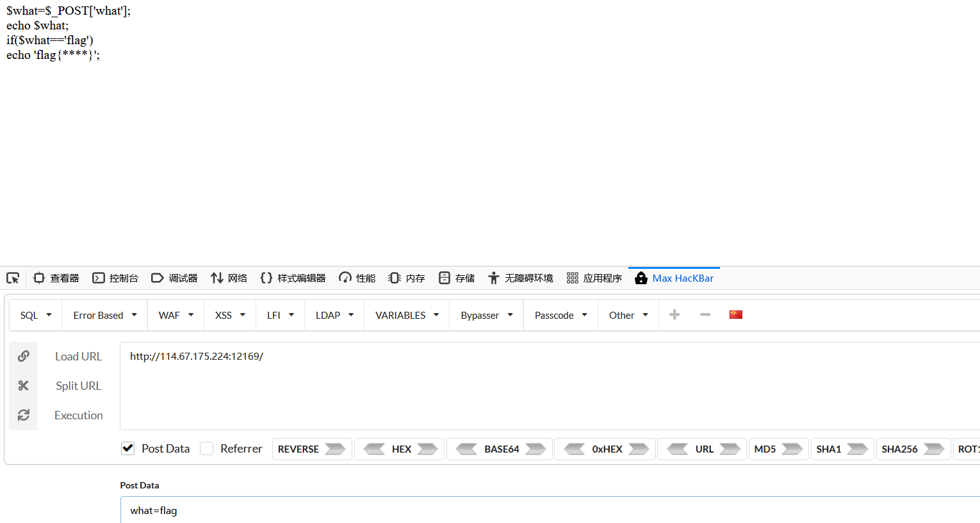Viewport: 980px width, 523px height.
Task: Click the link icon beside Load URL
Action: (x=24, y=356)
